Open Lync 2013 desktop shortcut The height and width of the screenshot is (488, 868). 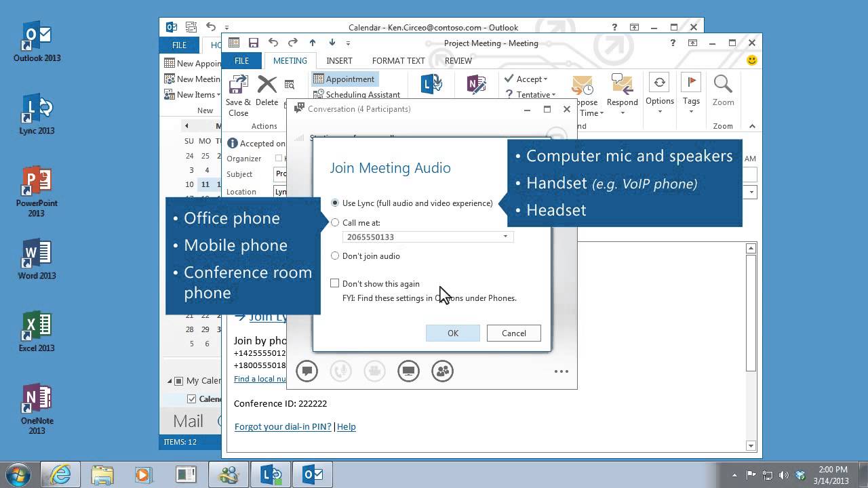[x=37, y=115]
